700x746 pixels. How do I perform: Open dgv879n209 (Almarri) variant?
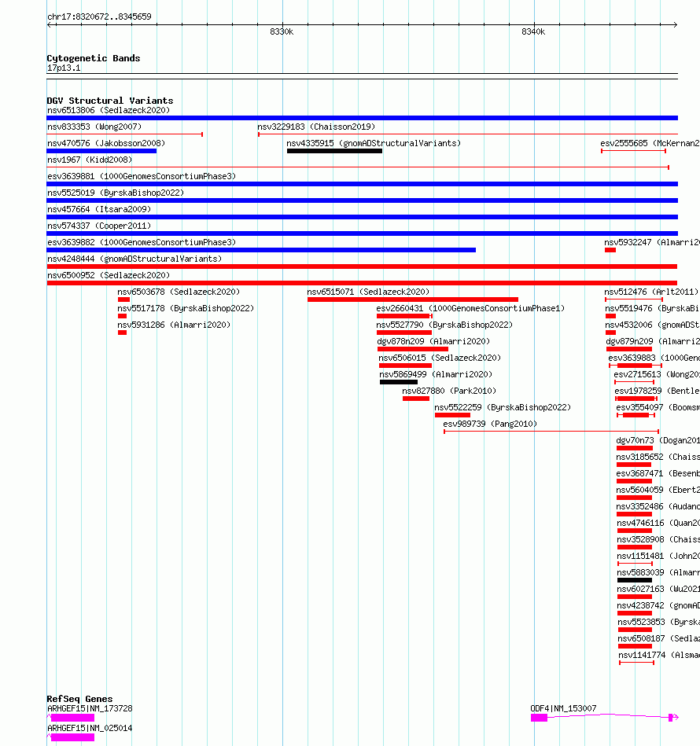coord(652,342)
